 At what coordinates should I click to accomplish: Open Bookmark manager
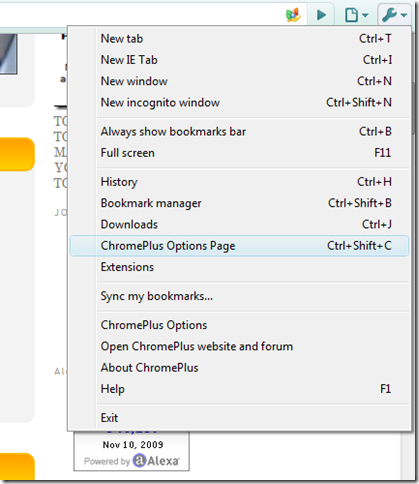(x=239, y=203)
